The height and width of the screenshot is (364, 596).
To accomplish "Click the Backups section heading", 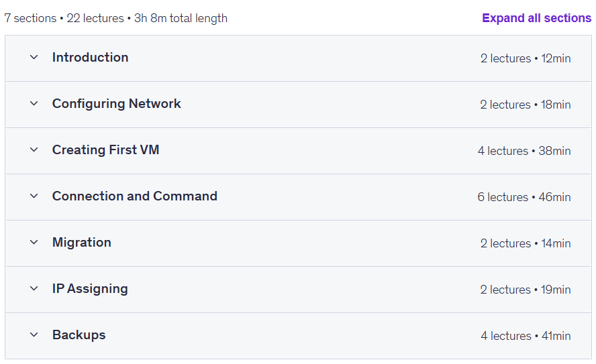I will [x=79, y=335].
